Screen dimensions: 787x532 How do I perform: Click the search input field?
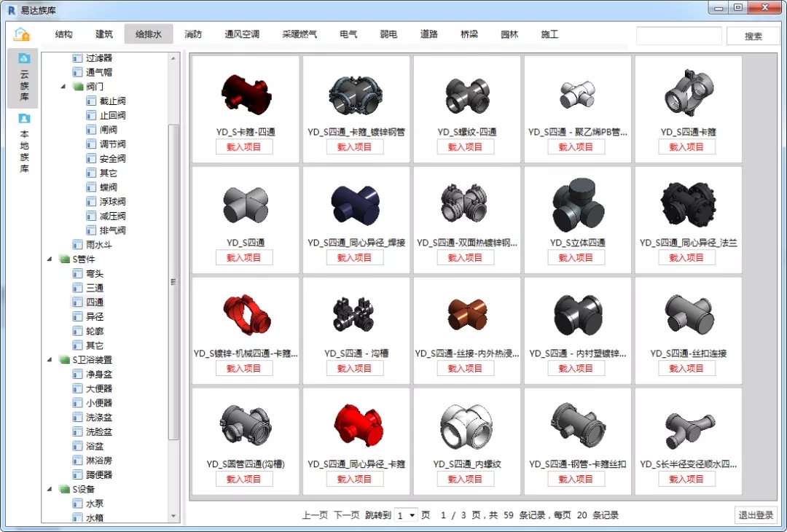pos(679,36)
